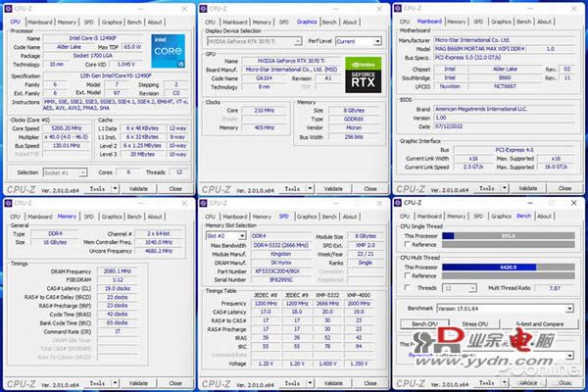Open the Tools dropdown arrow in the CPU tab window

pyautogui.click(x=115, y=189)
